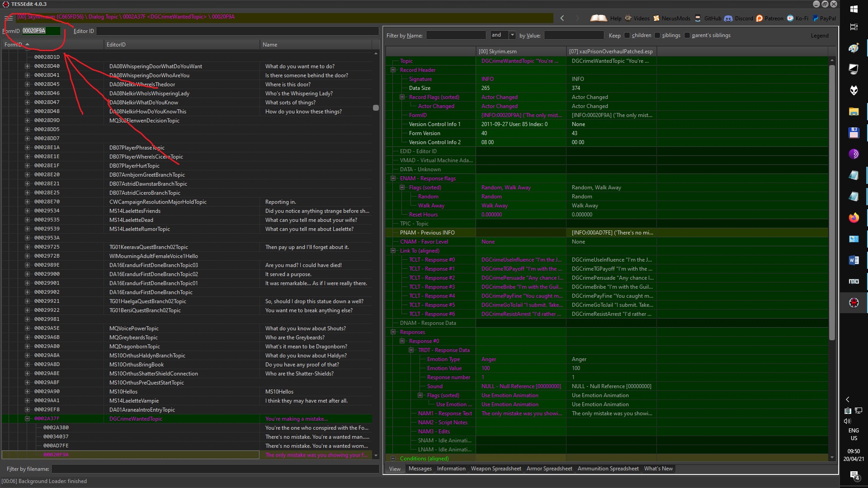Select PNAM - Previous INFO row
The width and height of the screenshot is (868, 488).
(607, 233)
